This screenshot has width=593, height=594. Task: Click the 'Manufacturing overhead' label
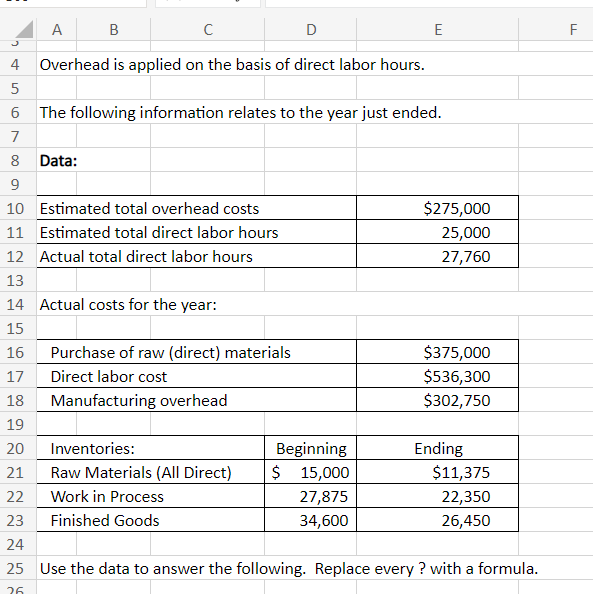139,400
